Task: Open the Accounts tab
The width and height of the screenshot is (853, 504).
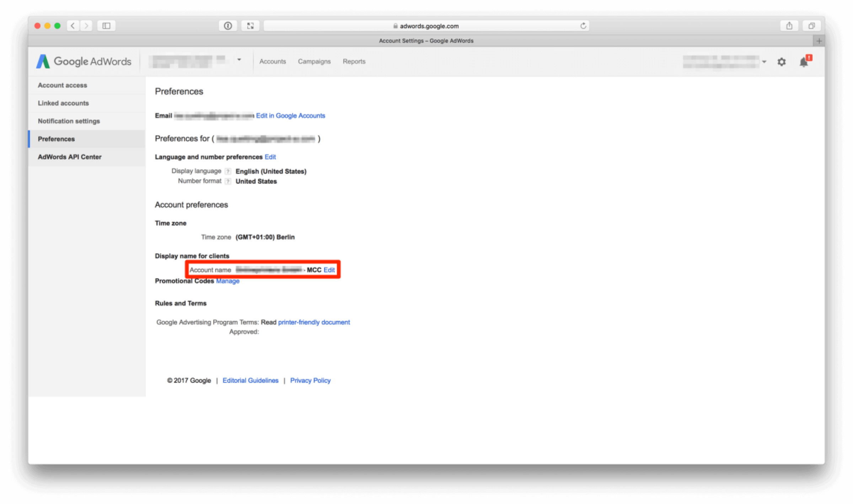Action: click(x=273, y=61)
